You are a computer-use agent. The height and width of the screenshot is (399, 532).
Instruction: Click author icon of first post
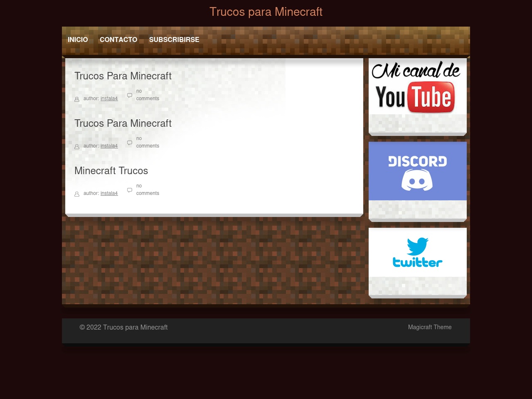tap(77, 99)
